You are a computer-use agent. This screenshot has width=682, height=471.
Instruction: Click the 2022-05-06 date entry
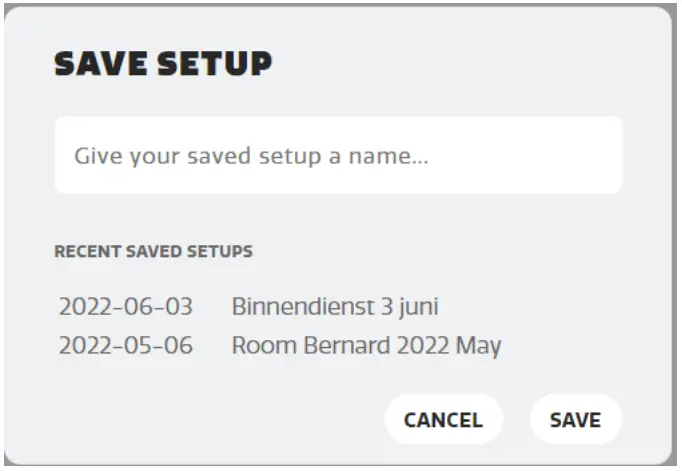click(x=126, y=346)
